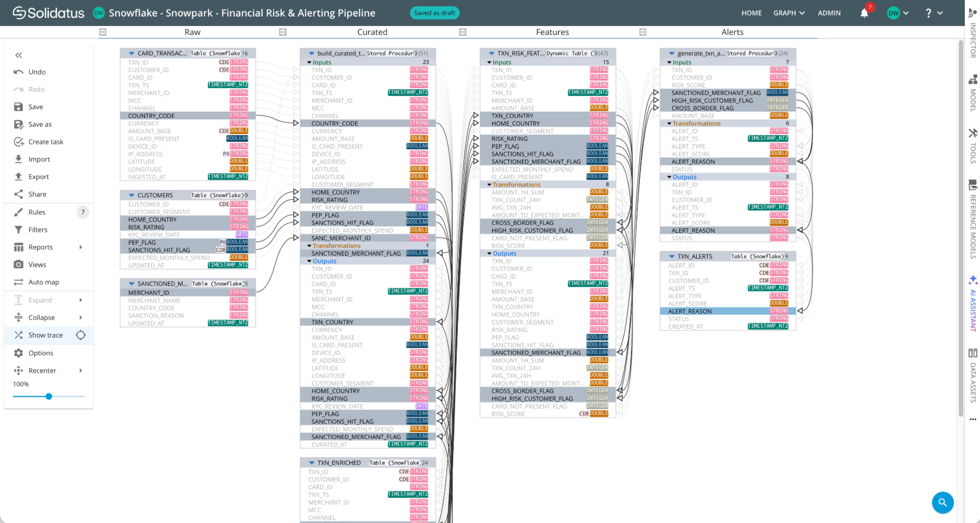Select MERCHANT_ID in SANCTIONED_M table
This screenshot has width=980, height=523.
pos(188,293)
